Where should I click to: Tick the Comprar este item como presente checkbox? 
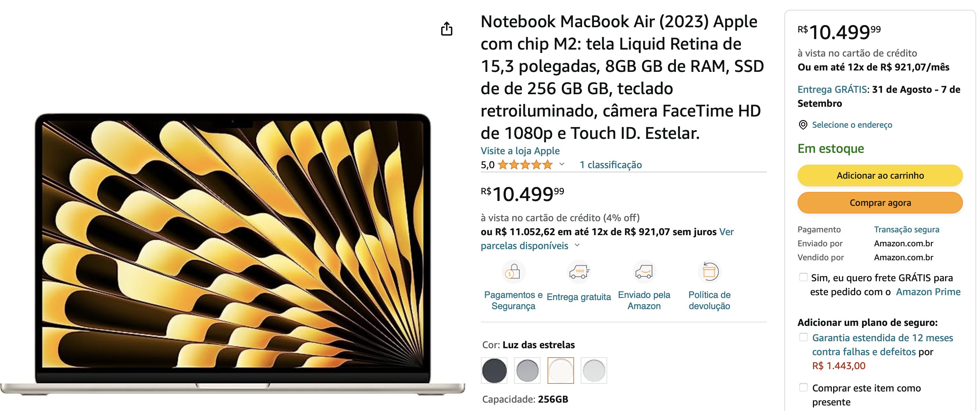coord(803,387)
